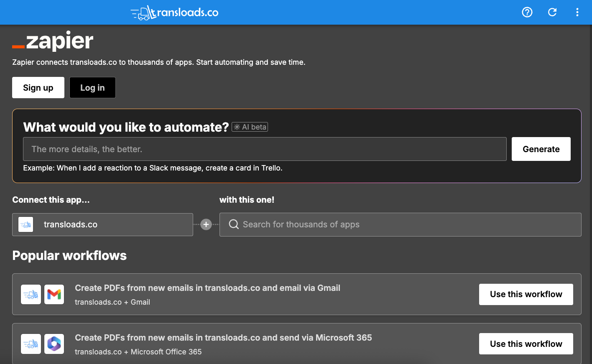This screenshot has width=592, height=364.
Task: Click the Microsoft 365 icon in second workflow
Action: (54, 344)
